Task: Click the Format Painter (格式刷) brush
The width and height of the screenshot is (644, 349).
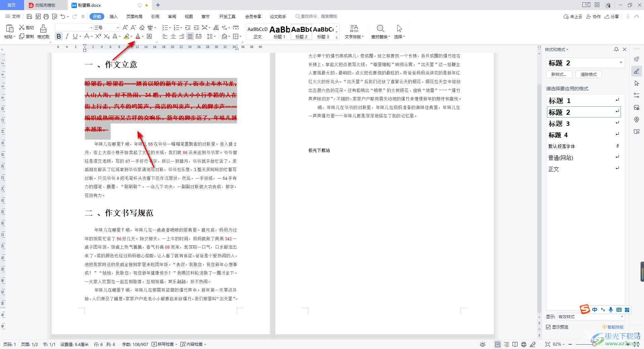Action: coord(43,32)
